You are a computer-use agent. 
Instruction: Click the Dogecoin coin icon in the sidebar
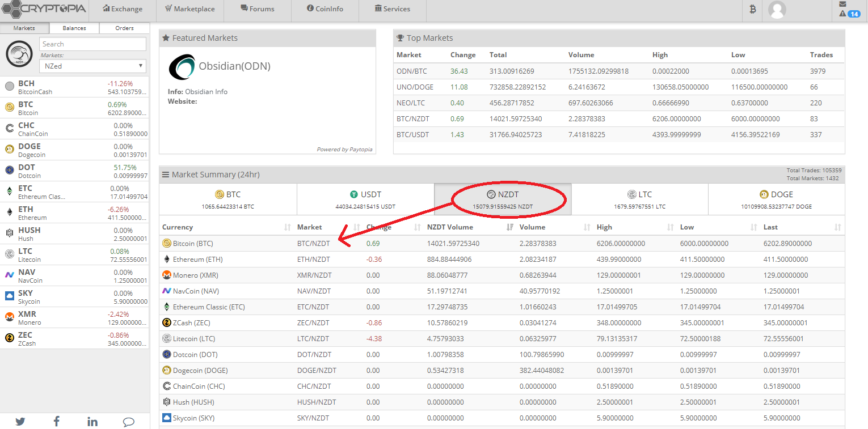point(9,150)
